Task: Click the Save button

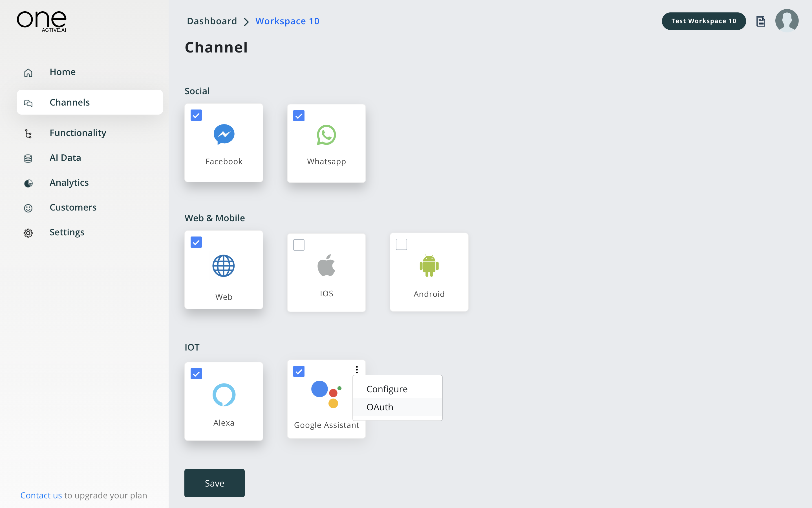Action: coord(214,483)
